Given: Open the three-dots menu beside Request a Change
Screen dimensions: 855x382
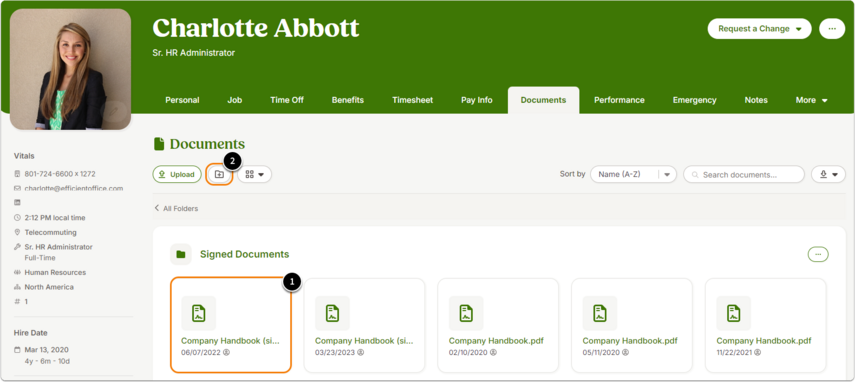Looking at the screenshot, I should click(x=832, y=29).
